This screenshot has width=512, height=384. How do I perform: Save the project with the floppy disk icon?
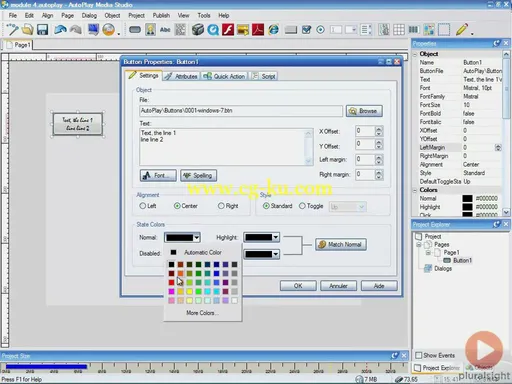pos(43,30)
